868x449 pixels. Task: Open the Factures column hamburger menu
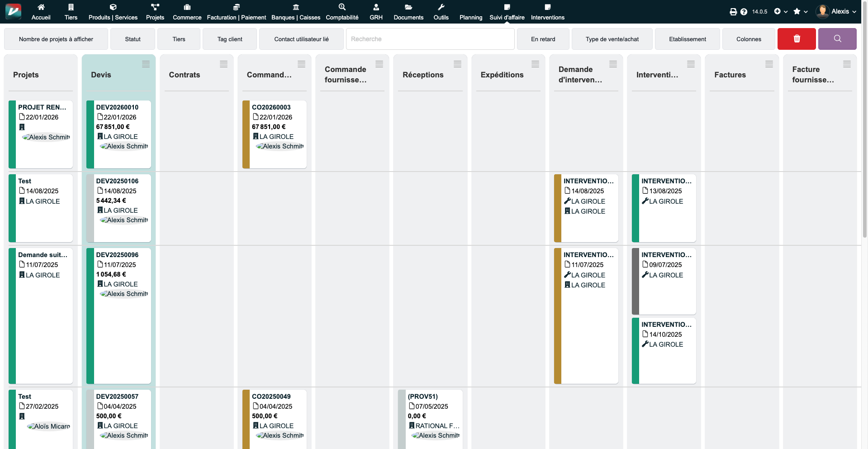(x=769, y=64)
